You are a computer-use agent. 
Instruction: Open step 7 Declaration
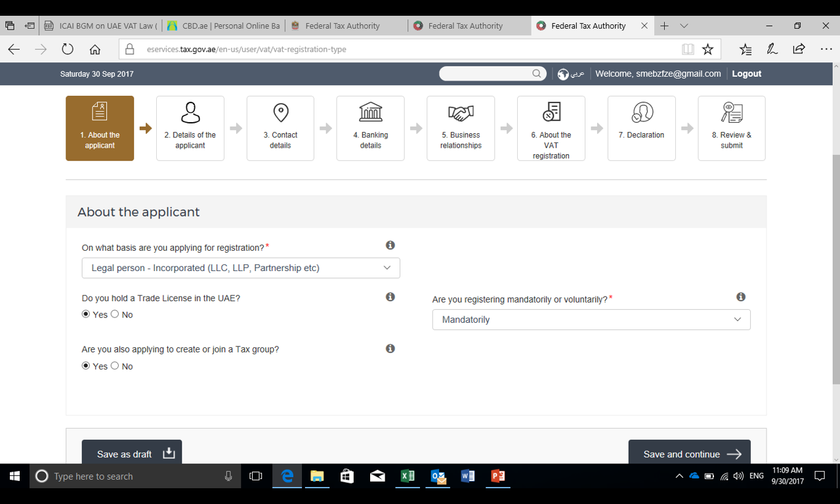[641, 128]
